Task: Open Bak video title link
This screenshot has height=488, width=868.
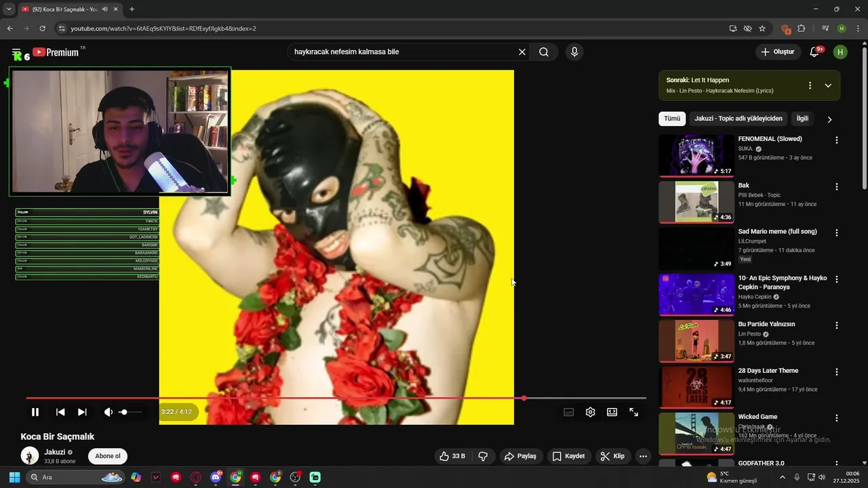Action: pyautogui.click(x=744, y=185)
